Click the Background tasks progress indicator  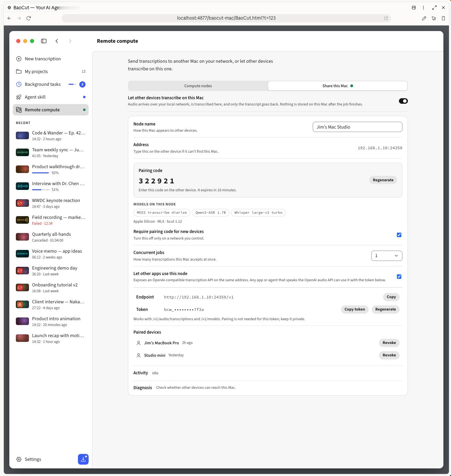click(72, 84)
